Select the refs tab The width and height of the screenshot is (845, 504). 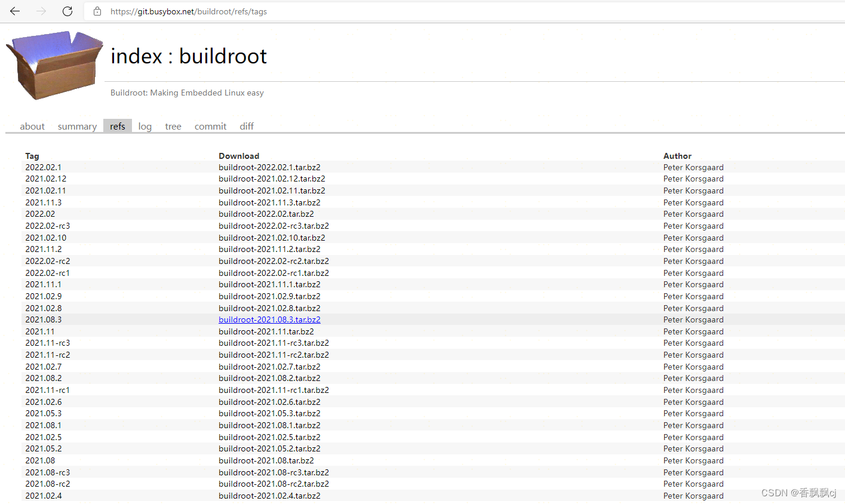117,126
